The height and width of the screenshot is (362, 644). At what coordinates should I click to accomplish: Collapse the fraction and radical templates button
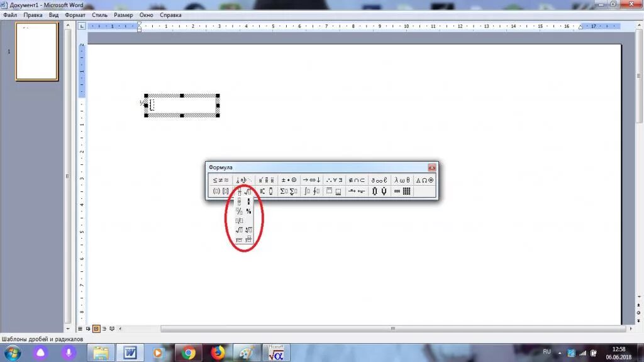243,191
